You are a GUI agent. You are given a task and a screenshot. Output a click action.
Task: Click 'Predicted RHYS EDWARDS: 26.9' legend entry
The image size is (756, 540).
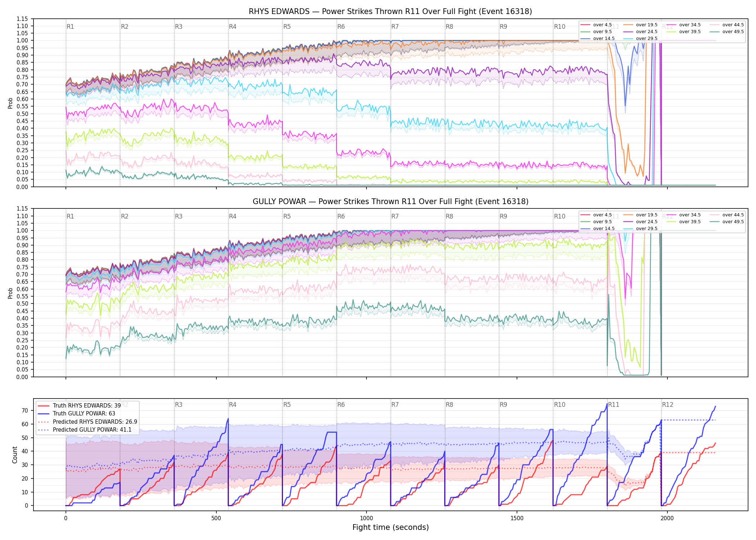(87, 422)
